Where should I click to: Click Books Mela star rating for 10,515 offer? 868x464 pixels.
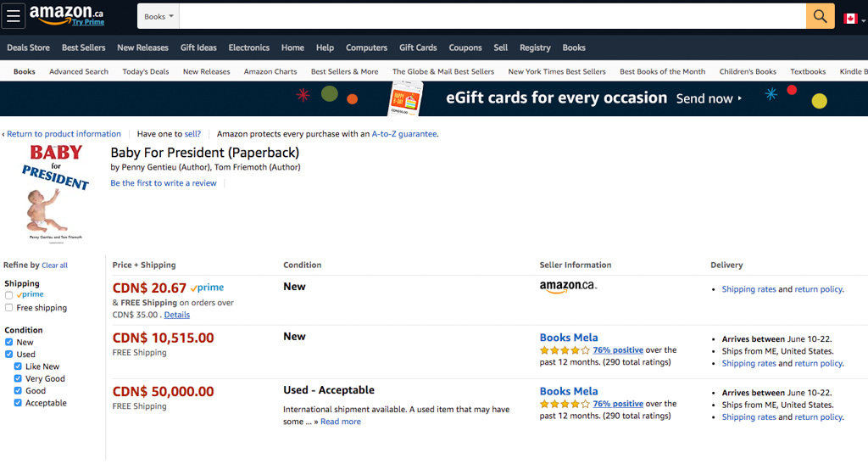[565, 350]
